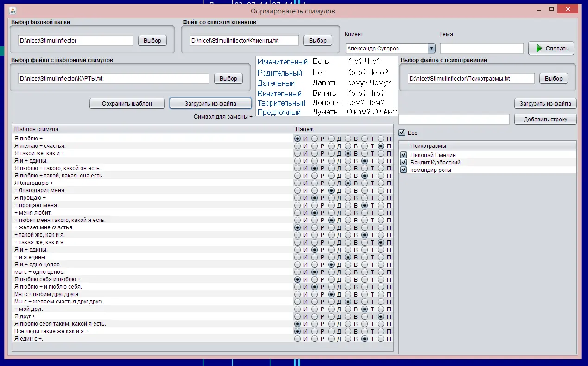The width and height of the screenshot is (588, 366).
Task: Click template row '+ мой друг.'
Action: 152,309
